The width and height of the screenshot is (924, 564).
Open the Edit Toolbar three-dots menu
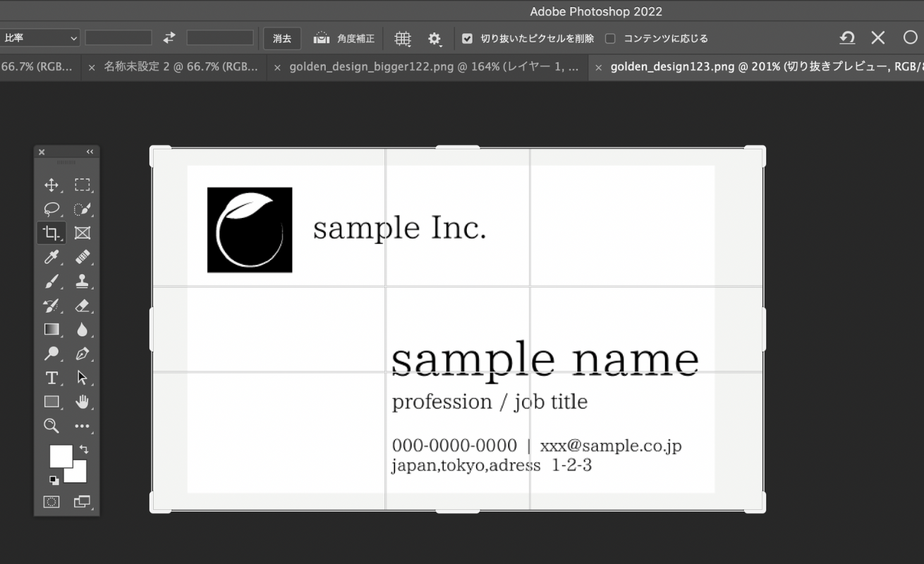tap(83, 426)
